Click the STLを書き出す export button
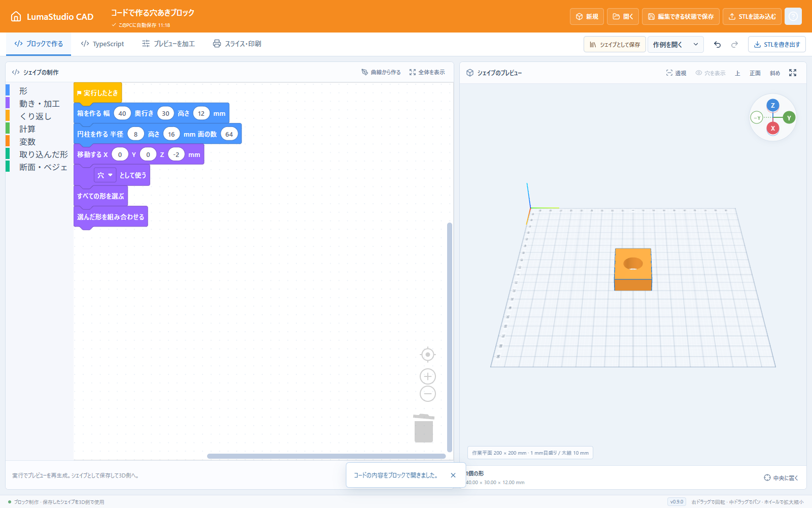The width and height of the screenshot is (812, 508). 776,44
